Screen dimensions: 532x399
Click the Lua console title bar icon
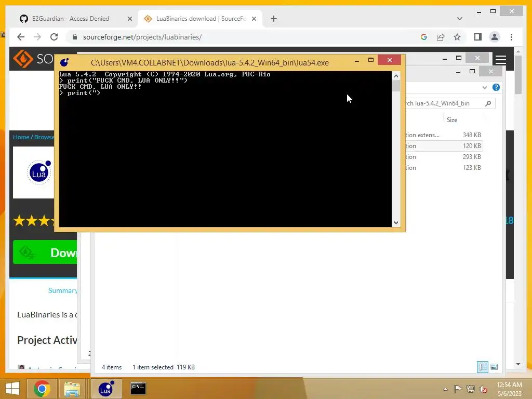coord(64,62)
